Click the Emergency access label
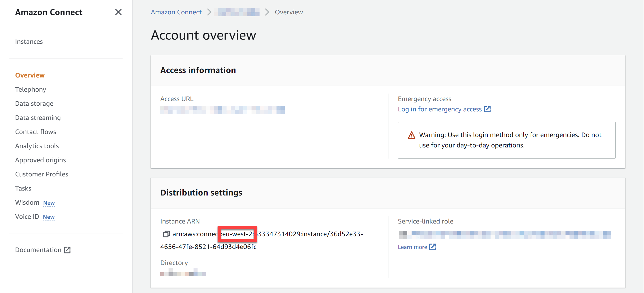This screenshot has height=293, width=644. [x=425, y=99]
